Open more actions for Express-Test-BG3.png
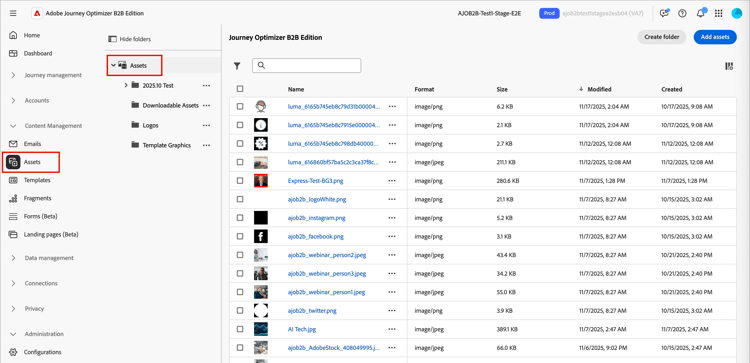 [393, 181]
